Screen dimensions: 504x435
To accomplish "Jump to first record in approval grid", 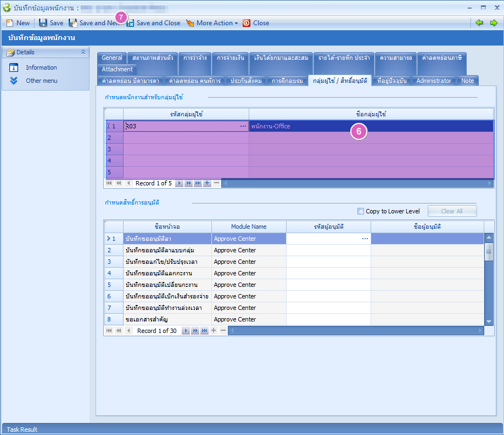I will pos(109,331).
